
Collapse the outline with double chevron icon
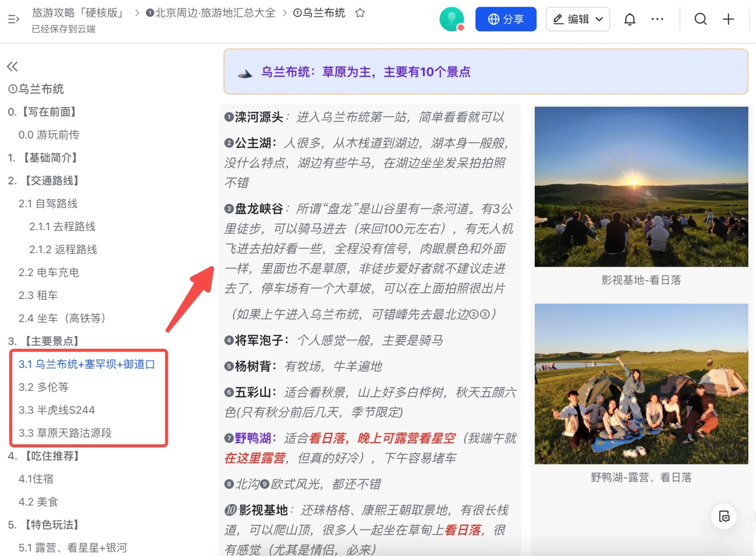tap(12, 66)
